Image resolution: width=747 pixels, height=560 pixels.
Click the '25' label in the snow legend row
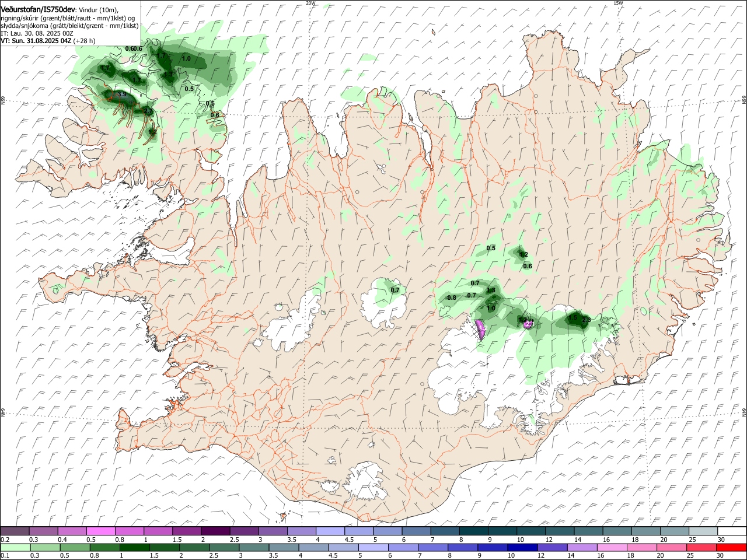tap(692, 540)
